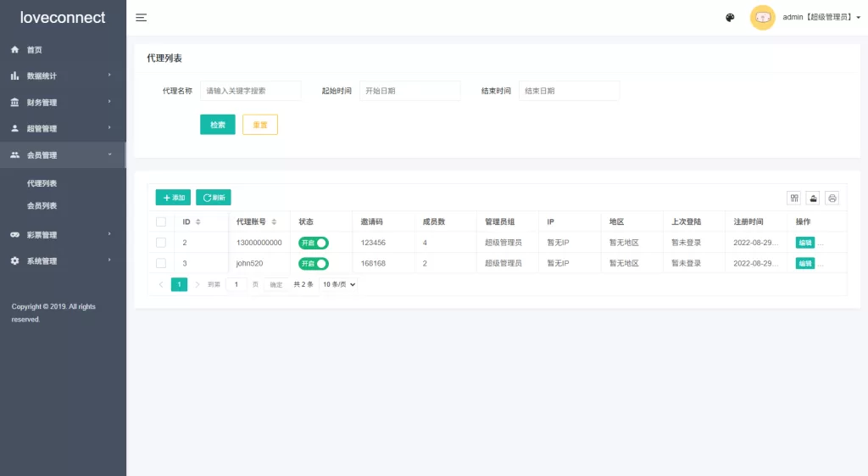Sort by 代理账号 column arrows
868x476 pixels.
(274, 221)
